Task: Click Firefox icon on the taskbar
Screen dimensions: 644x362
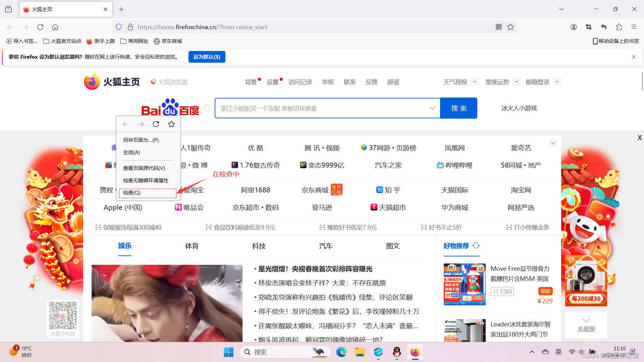Action: pyautogui.click(x=415, y=352)
